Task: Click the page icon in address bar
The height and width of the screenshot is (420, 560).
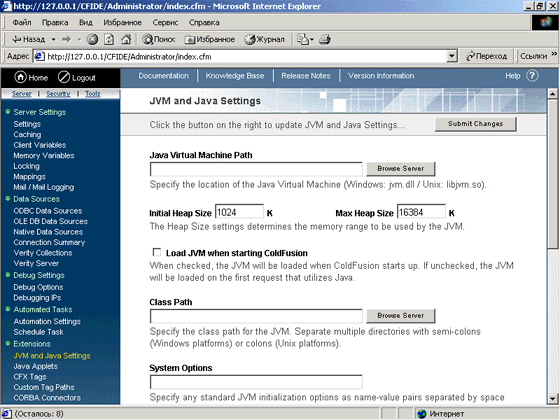Action: (39, 56)
